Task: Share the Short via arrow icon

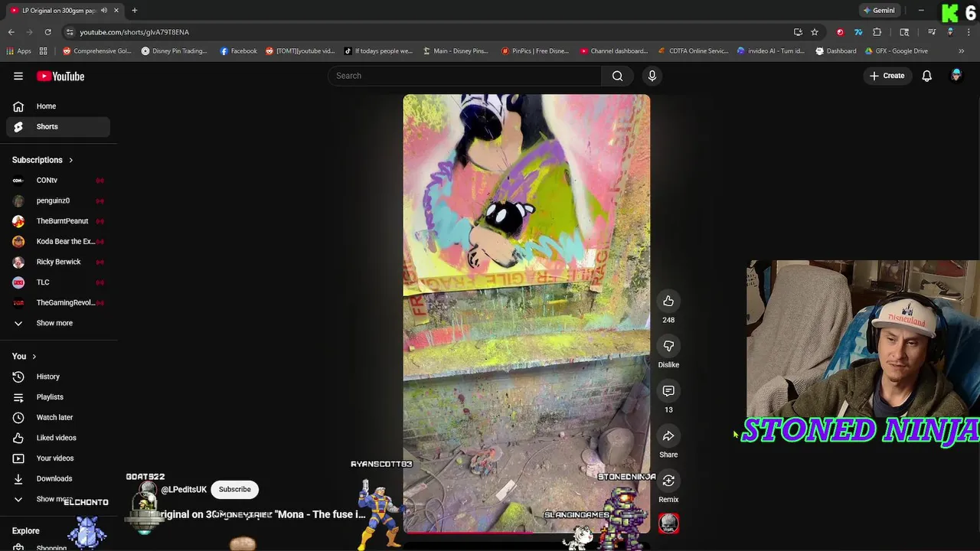Action: pyautogui.click(x=668, y=436)
